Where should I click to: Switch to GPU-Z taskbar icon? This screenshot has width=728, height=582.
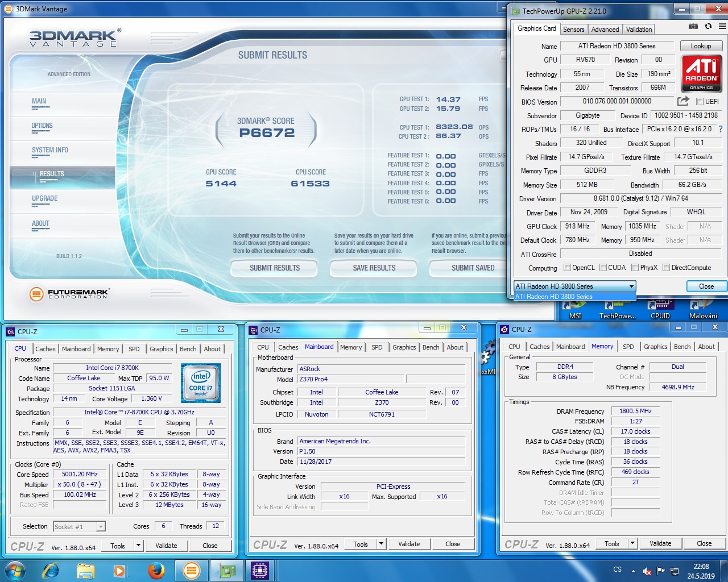point(227,570)
